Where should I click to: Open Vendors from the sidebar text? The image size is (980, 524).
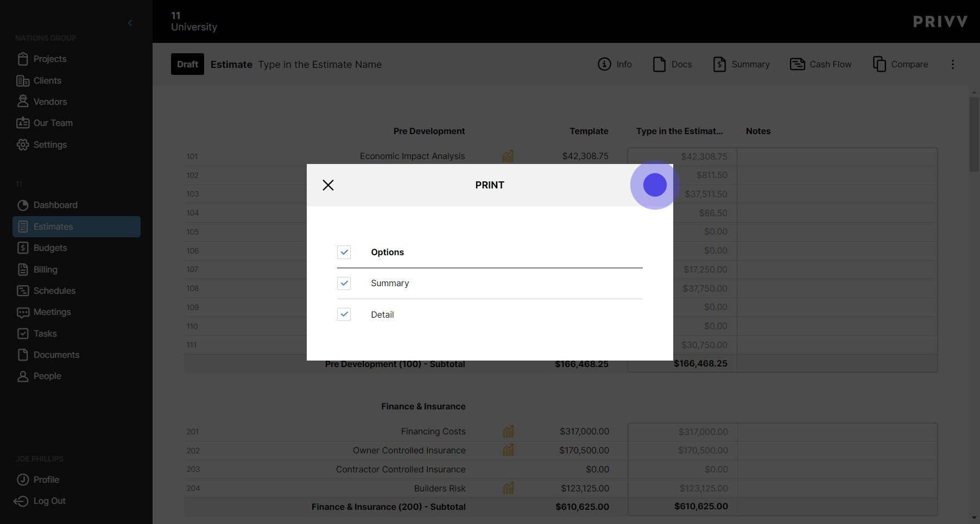coord(50,102)
